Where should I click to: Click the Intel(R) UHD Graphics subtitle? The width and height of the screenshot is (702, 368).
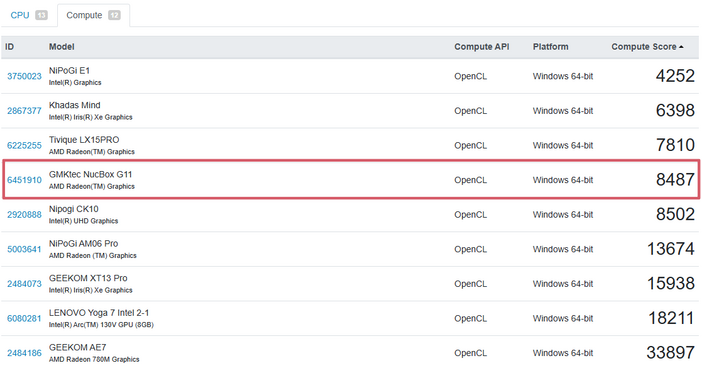pos(83,221)
